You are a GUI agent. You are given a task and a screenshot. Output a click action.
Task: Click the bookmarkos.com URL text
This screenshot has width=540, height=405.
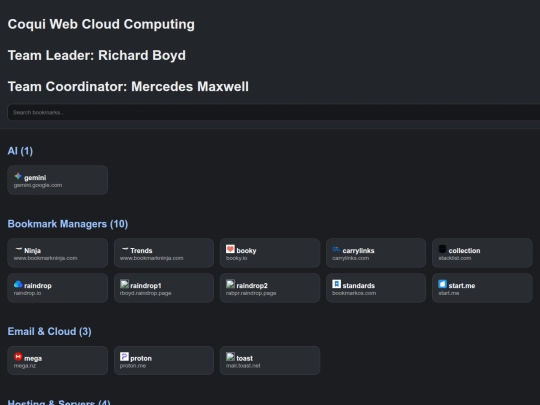coord(354,293)
